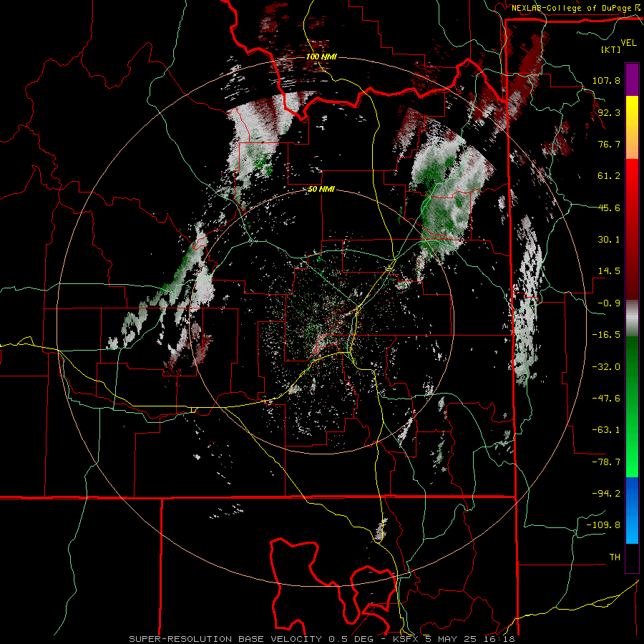
Task: Click the -63.1 velocity scale value
Action: coord(606,430)
